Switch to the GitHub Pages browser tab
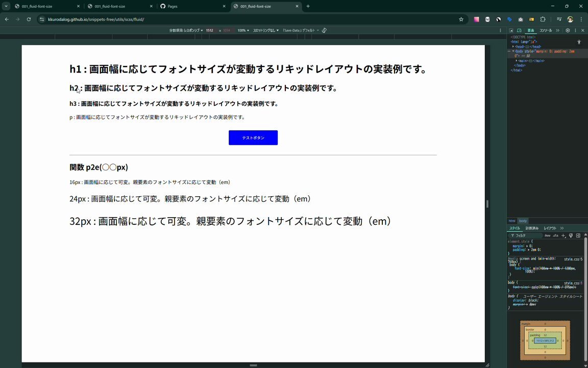This screenshot has height=368, width=588. 193,6
